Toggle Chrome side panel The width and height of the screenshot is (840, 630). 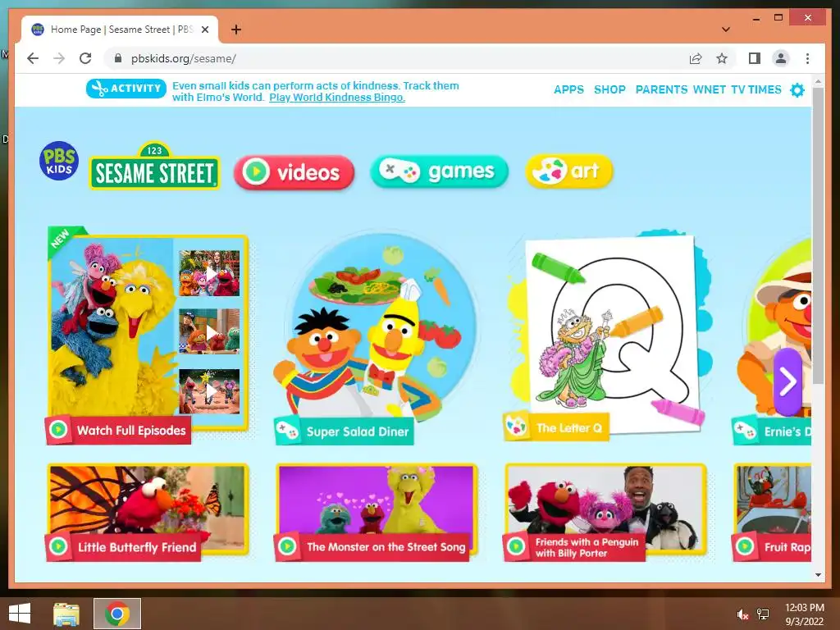tap(755, 58)
